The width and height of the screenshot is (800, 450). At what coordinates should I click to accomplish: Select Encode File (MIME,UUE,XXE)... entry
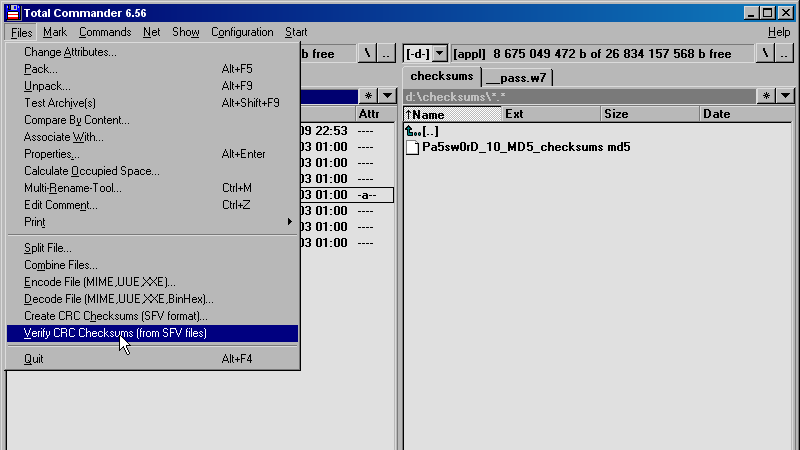[x=153, y=282]
